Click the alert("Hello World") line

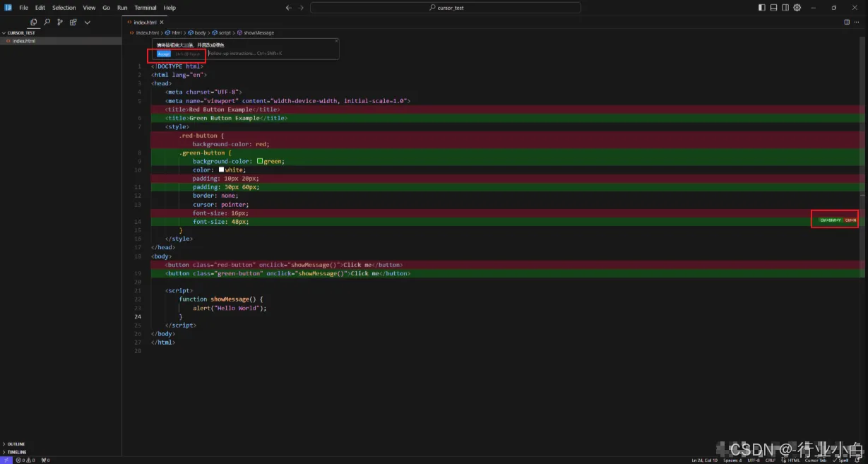pyautogui.click(x=230, y=308)
